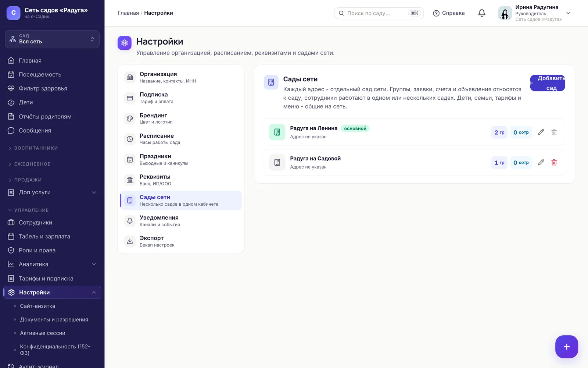588x368 pixels.
Task: Open Сайт-визитка submenu item
Action: (37, 306)
